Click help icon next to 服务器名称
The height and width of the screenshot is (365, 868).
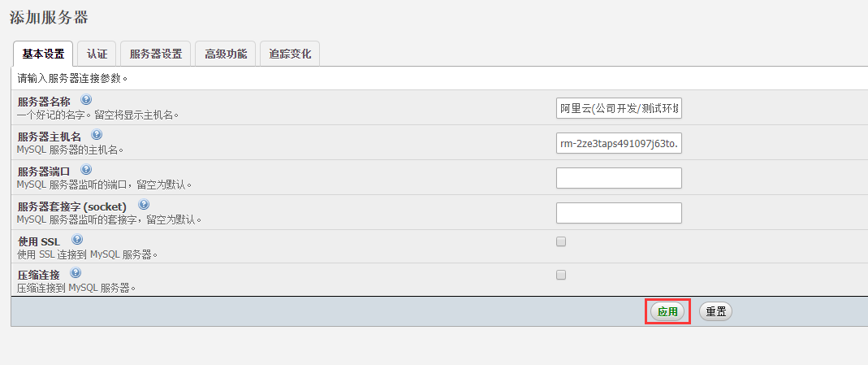pos(87,101)
